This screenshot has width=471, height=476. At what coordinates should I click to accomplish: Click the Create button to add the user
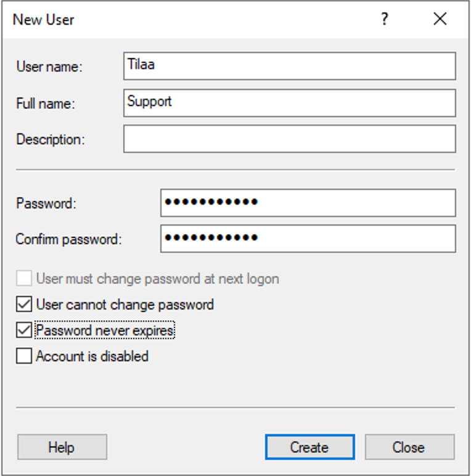pos(310,447)
